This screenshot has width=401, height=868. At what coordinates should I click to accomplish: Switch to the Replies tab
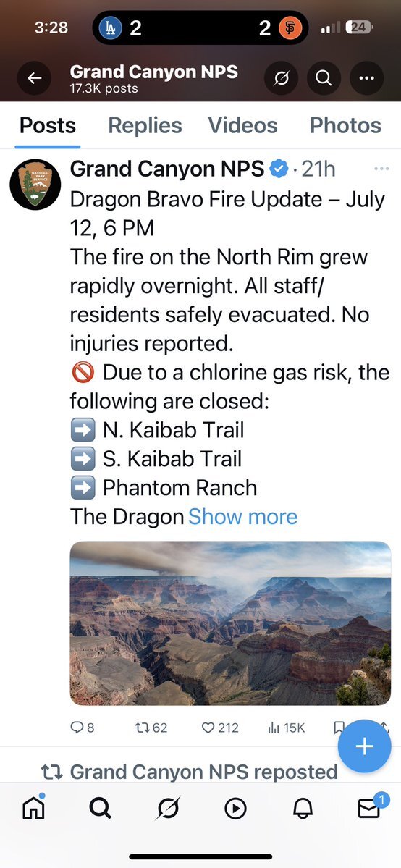click(145, 126)
